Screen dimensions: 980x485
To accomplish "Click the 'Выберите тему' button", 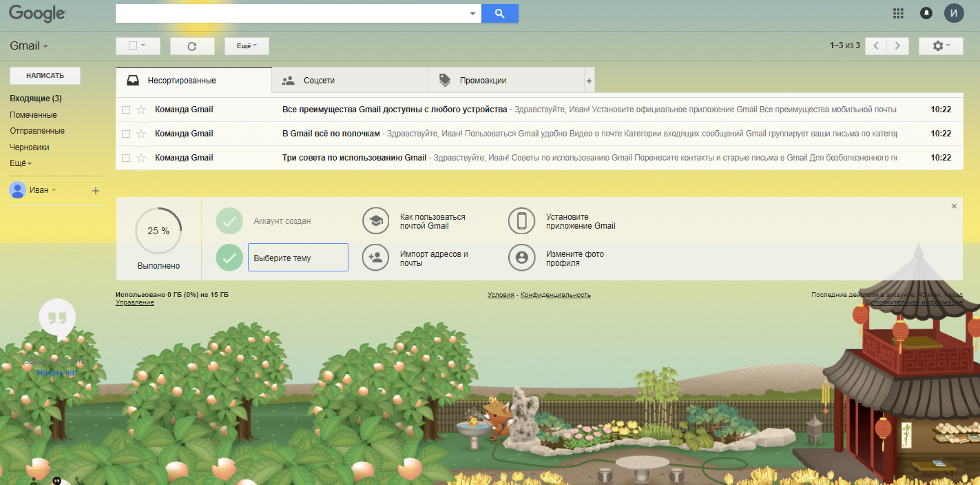I will (298, 258).
